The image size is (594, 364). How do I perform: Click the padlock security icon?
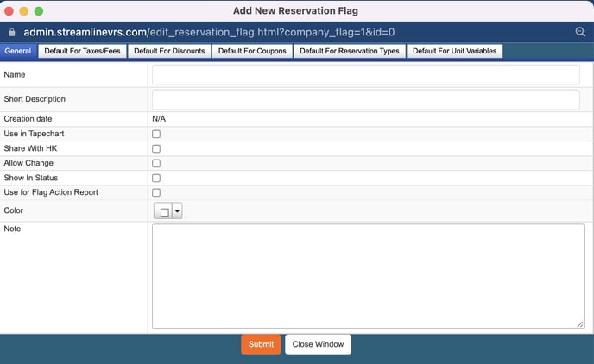click(12, 32)
